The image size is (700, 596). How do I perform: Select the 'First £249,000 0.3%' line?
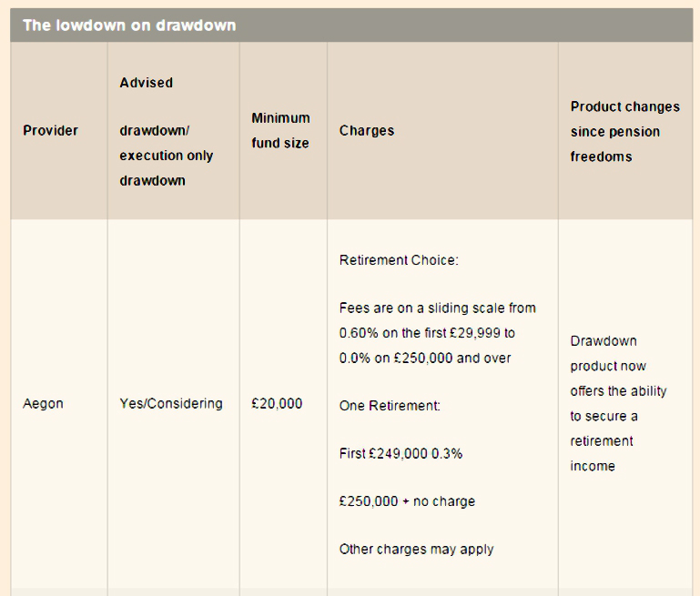click(401, 454)
